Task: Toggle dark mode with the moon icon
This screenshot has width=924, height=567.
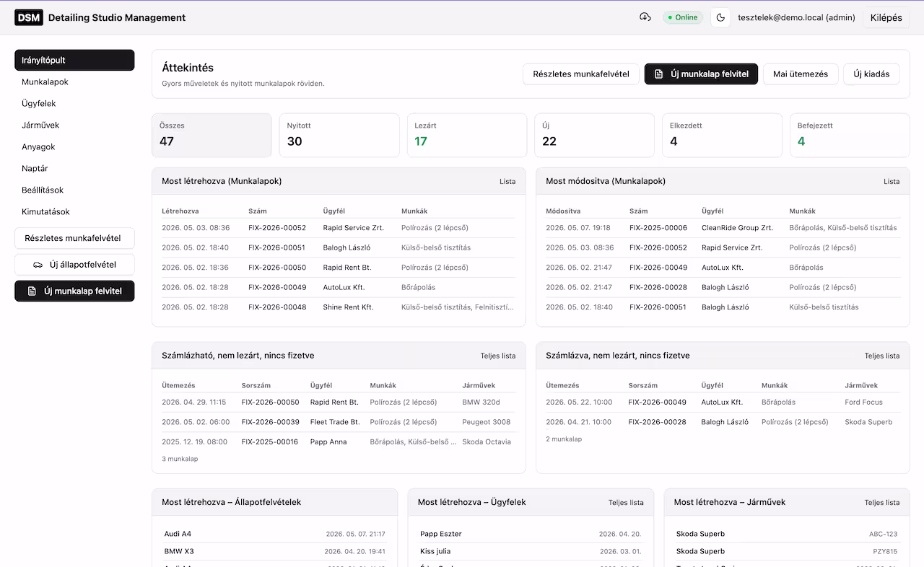Action: tap(720, 17)
